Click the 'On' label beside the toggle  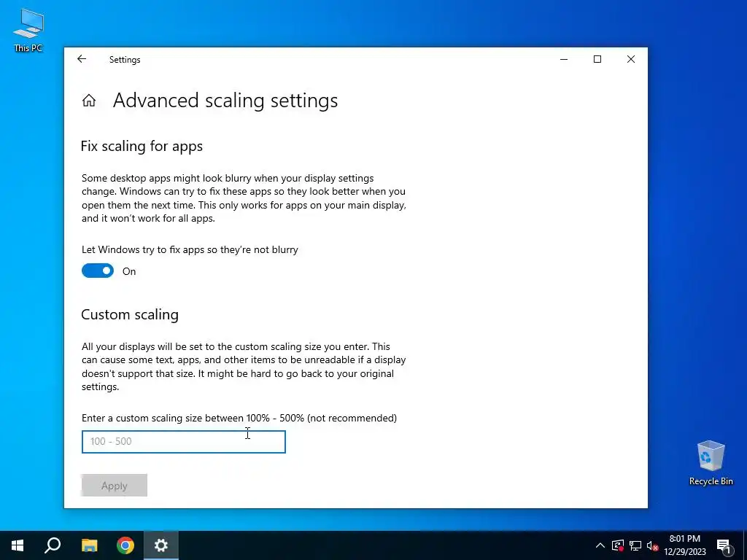click(x=129, y=271)
